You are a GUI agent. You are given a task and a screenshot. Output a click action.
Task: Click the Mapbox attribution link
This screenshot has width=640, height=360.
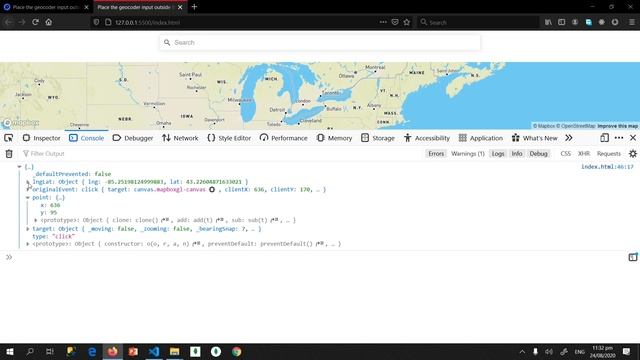544,126
